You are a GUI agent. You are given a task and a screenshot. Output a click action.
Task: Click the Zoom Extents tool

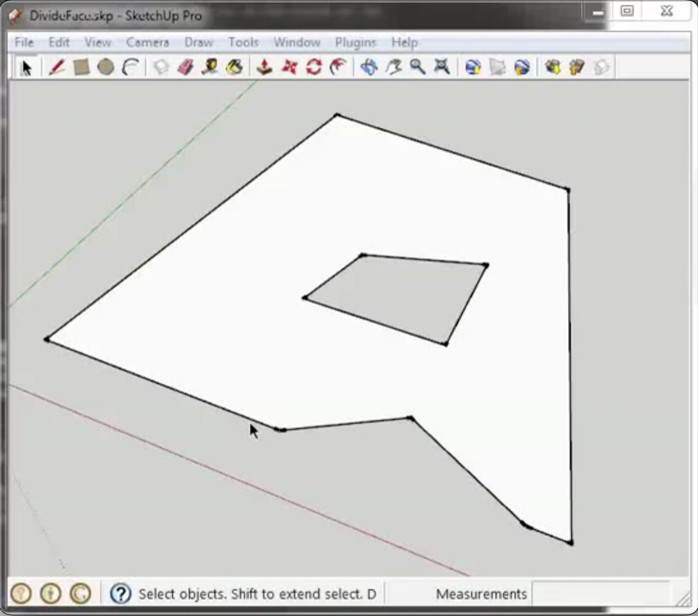tap(442, 67)
